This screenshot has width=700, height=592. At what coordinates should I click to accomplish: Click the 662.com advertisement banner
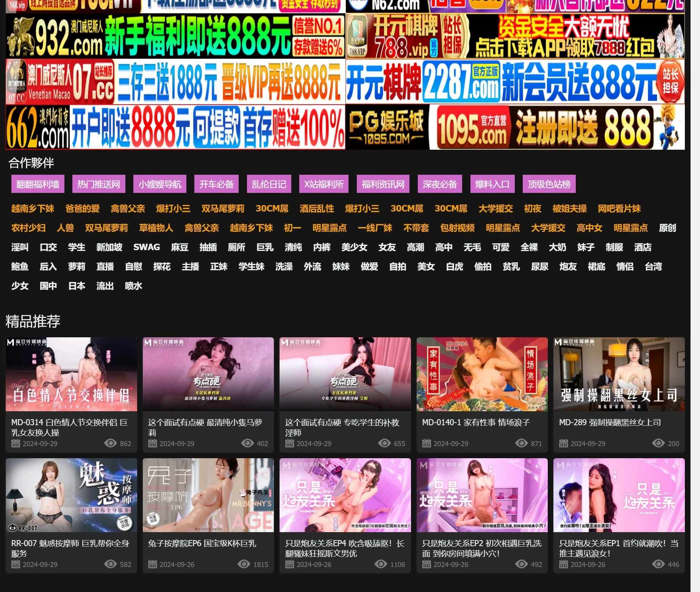click(x=175, y=127)
